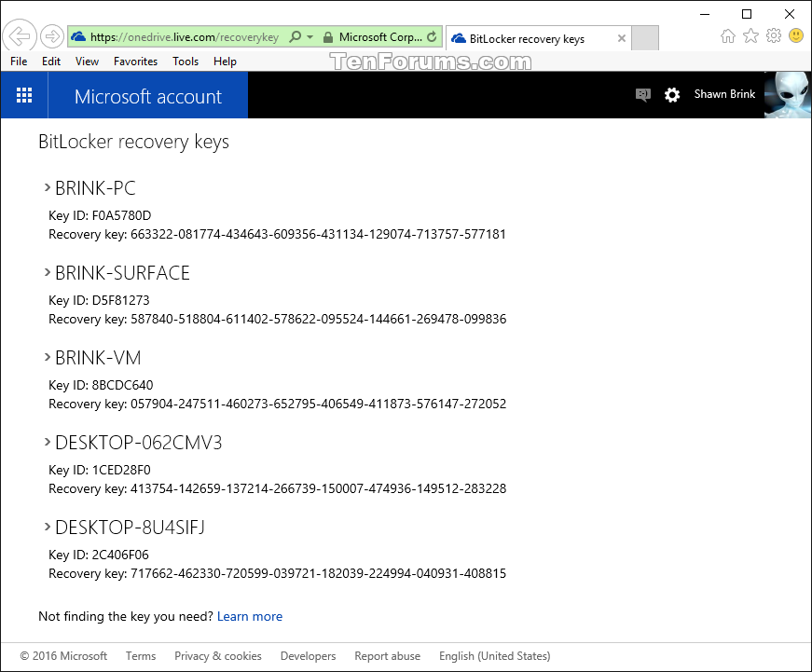
Task: Collapse the BRINK-PC chevron
Action: (x=48, y=187)
